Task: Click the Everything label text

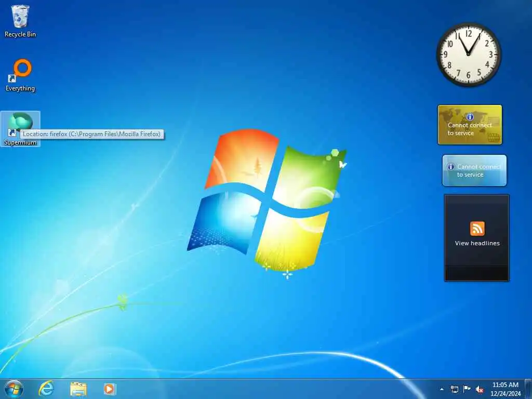Action: [20, 88]
